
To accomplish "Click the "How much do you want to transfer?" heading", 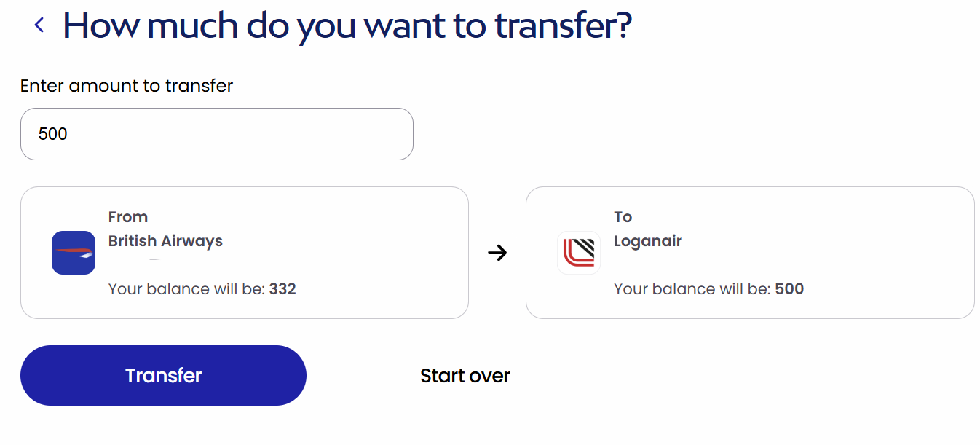I will [x=347, y=25].
